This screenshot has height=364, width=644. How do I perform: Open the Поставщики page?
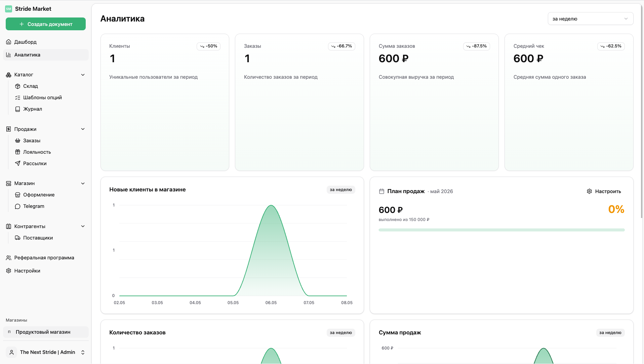click(50, 238)
